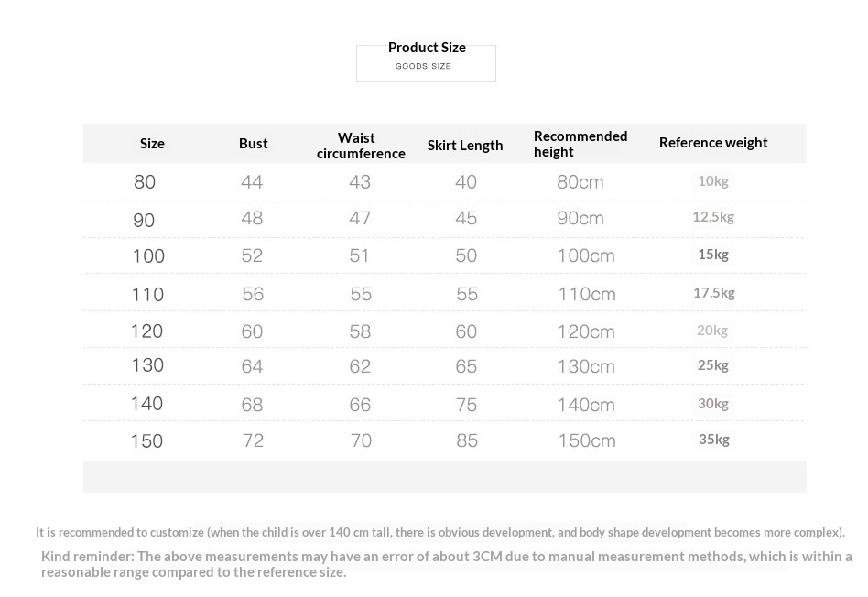Click the Waist circumference column header
The width and height of the screenshot is (868, 597).
[x=361, y=146]
